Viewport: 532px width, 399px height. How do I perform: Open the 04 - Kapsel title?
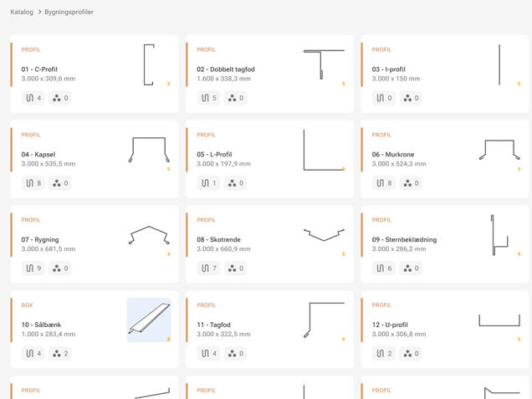coord(38,155)
